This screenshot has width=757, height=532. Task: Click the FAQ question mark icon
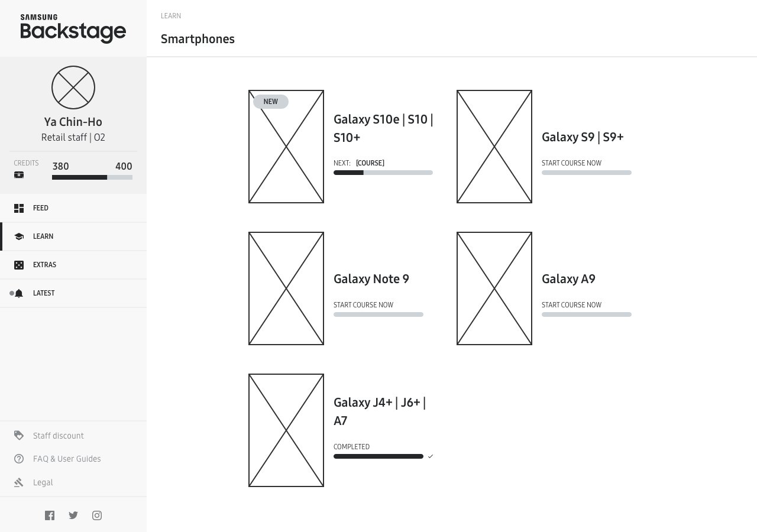(19, 459)
